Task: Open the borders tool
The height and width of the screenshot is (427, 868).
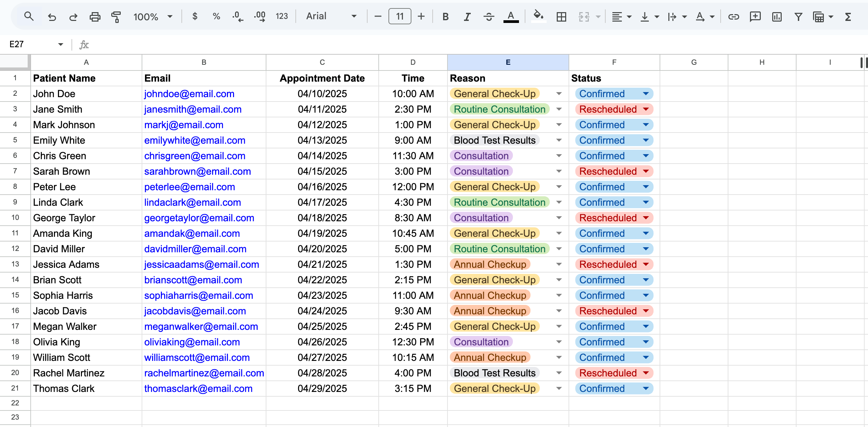Action: tap(561, 17)
